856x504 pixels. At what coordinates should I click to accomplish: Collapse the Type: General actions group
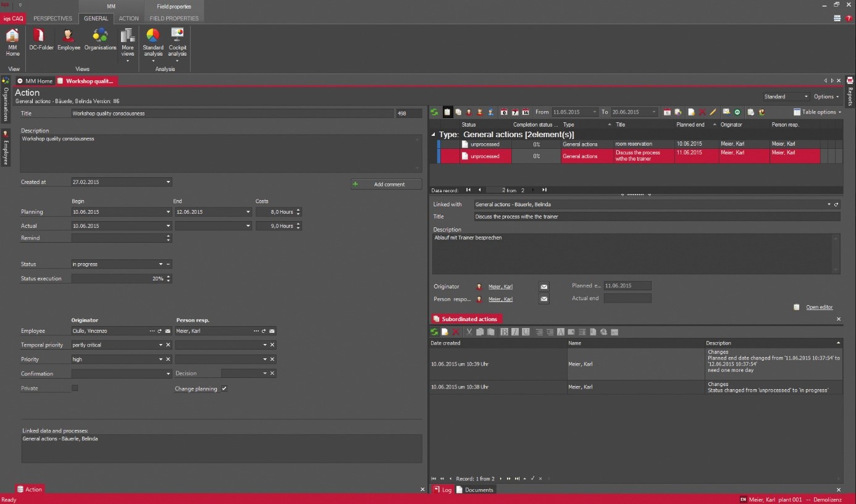click(433, 135)
